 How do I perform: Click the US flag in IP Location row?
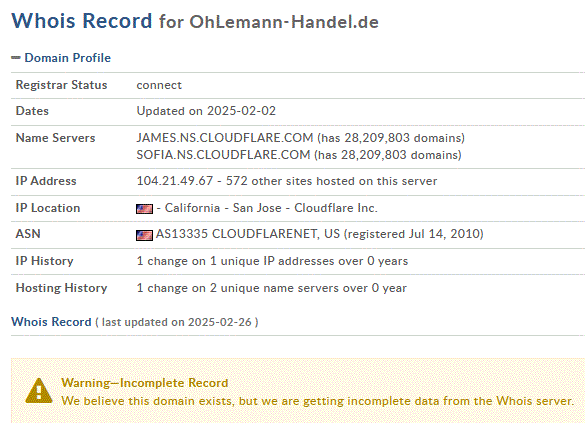click(144, 209)
